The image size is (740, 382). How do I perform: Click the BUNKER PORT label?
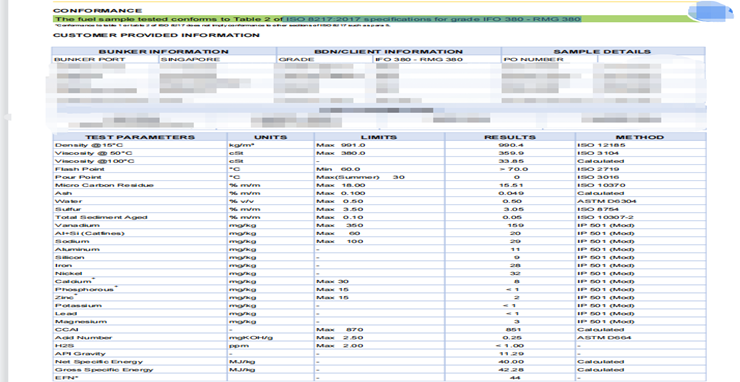90,59
